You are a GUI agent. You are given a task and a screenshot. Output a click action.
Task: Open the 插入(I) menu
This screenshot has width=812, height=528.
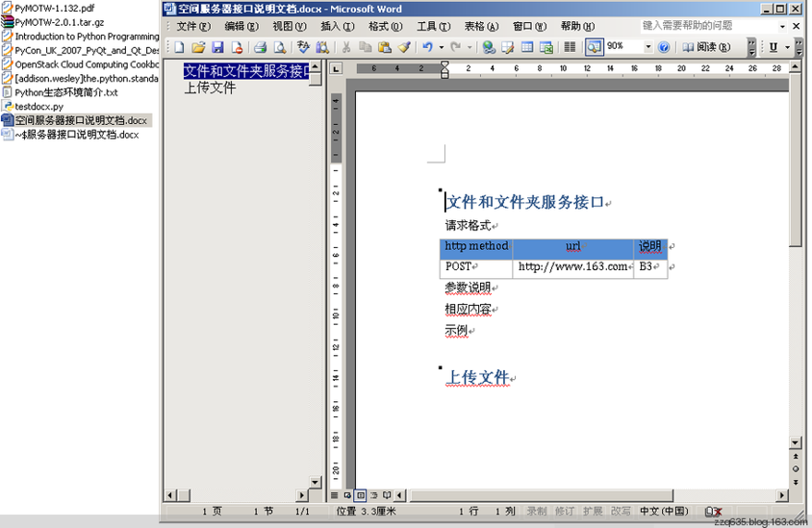click(337, 26)
